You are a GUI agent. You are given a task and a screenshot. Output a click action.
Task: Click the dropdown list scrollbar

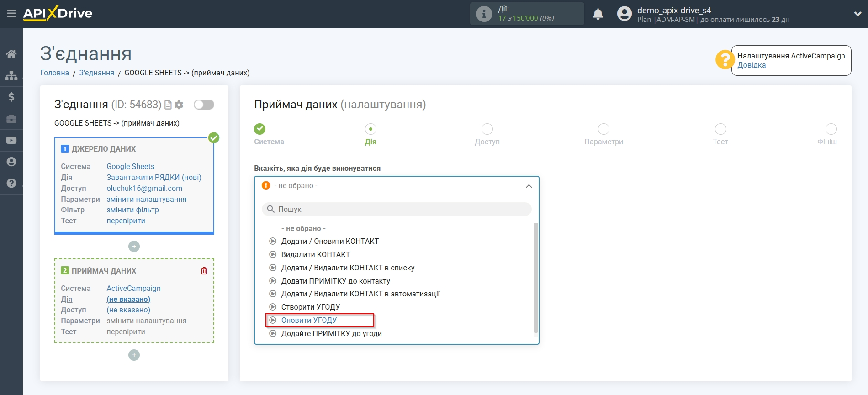536,278
